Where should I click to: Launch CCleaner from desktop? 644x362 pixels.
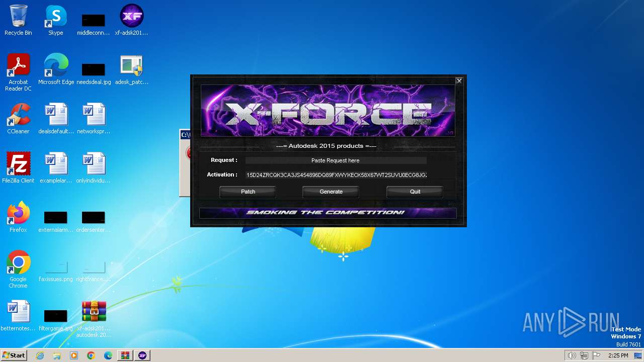18,119
